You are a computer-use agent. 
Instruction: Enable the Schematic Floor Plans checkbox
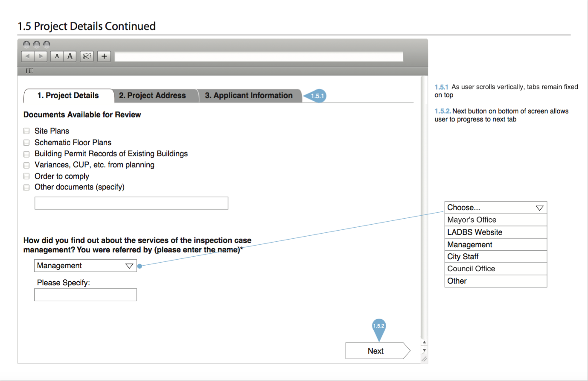pos(26,143)
